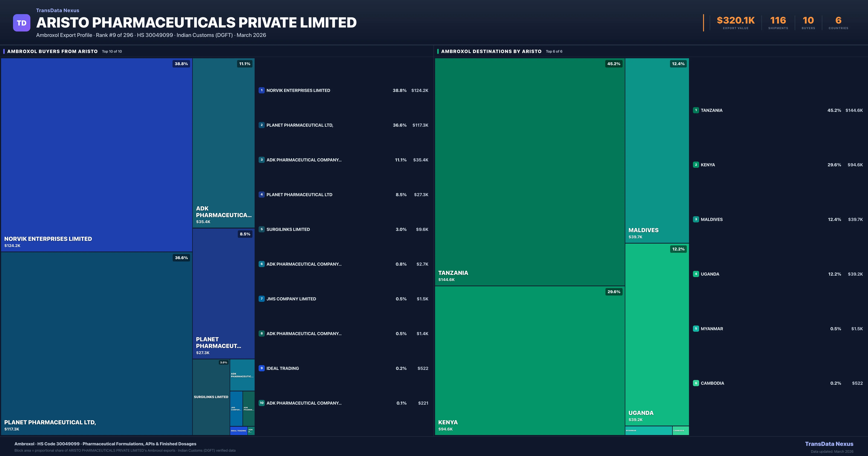Click the Kenya treemap block
Screen dimensions: 868x456
pyautogui.click(x=530, y=360)
